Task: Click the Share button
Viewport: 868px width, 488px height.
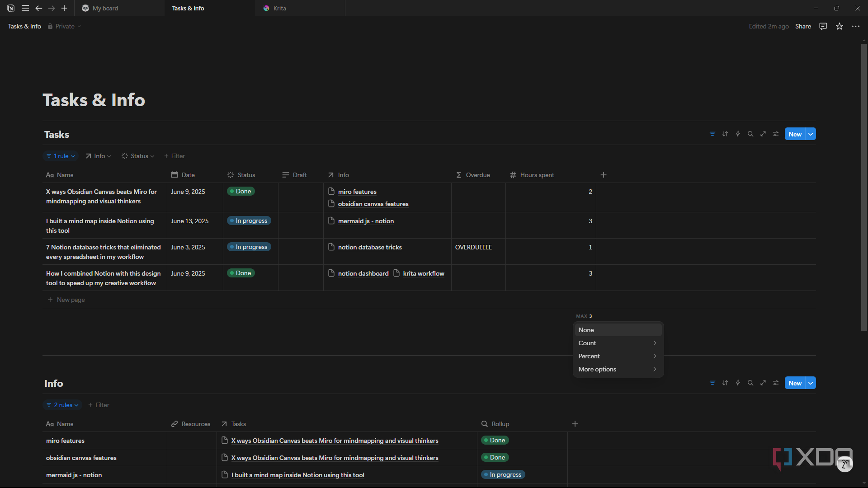Action: pyautogui.click(x=803, y=26)
